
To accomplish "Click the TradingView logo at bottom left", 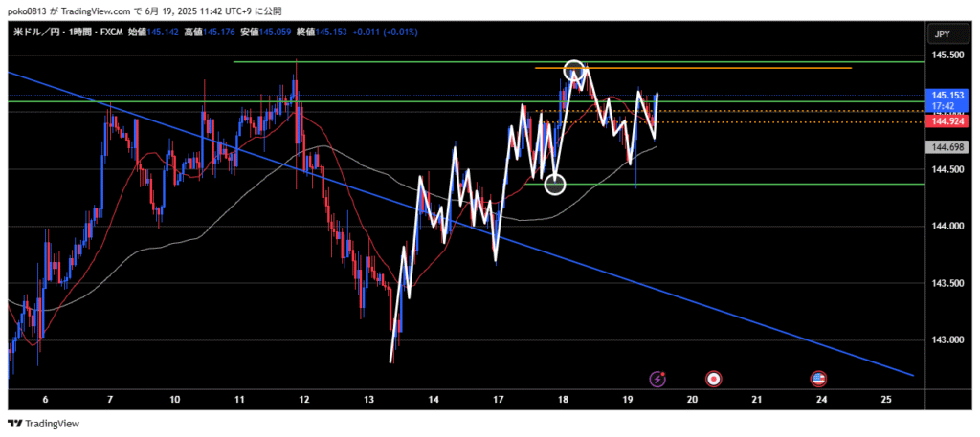I will click(x=45, y=424).
